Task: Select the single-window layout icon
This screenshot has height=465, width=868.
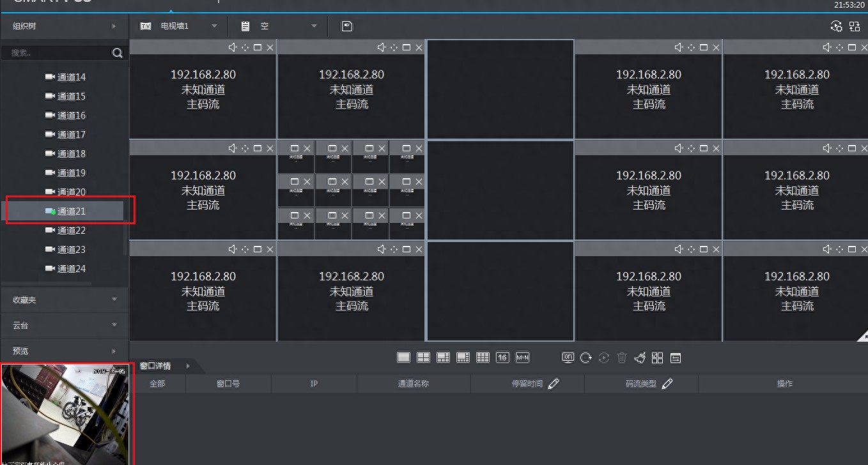Action: pyautogui.click(x=403, y=358)
